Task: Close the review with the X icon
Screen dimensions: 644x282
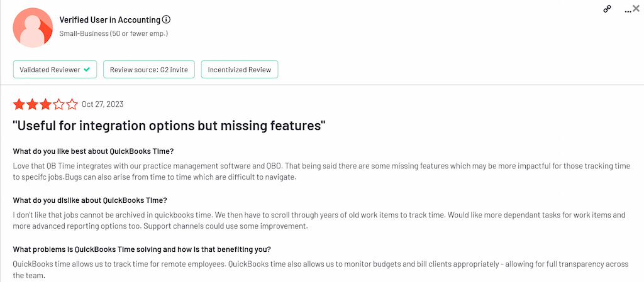Action: point(636,8)
